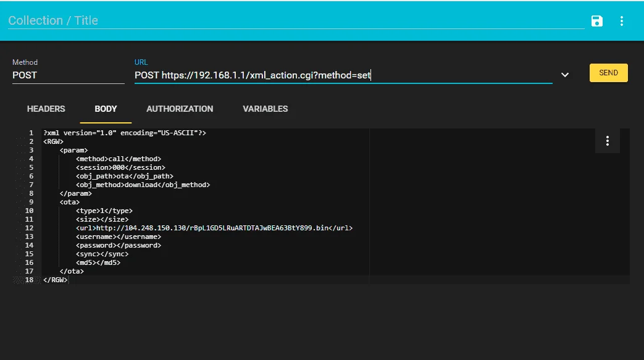The image size is (644, 360).
Task: Click the <url> line with 104.248.150.130
Action: pyautogui.click(x=214, y=228)
